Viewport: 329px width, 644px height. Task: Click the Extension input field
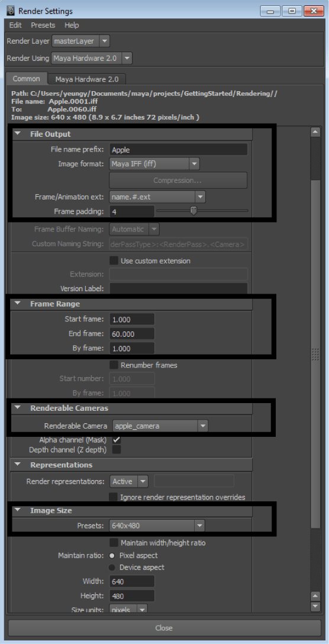tap(178, 274)
